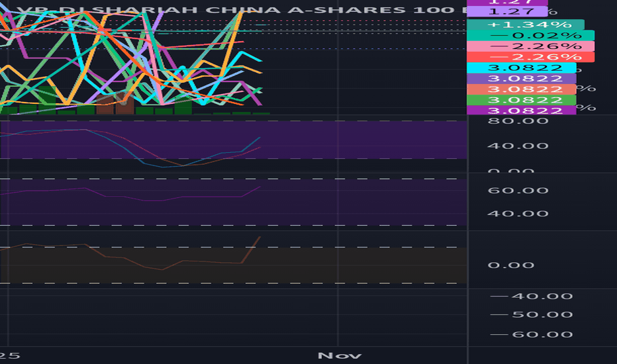Click the Nov label on time axis
This screenshot has width=617, height=364.
coord(339,356)
